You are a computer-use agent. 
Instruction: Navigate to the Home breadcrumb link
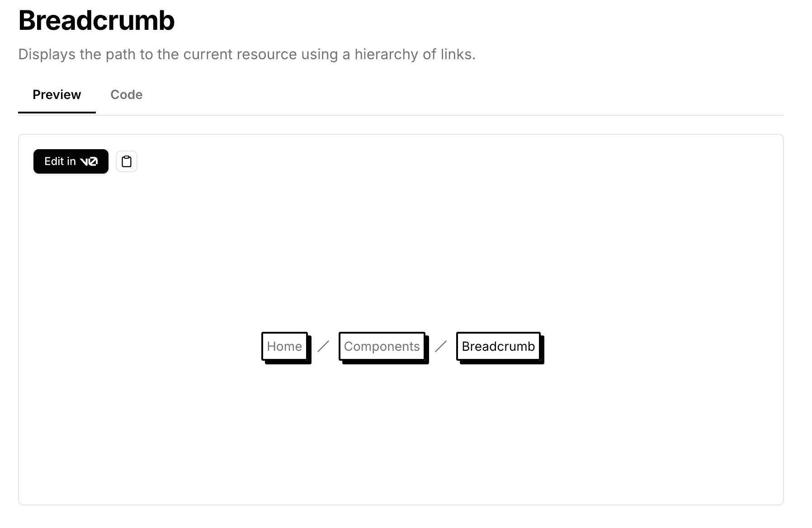pos(284,346)
